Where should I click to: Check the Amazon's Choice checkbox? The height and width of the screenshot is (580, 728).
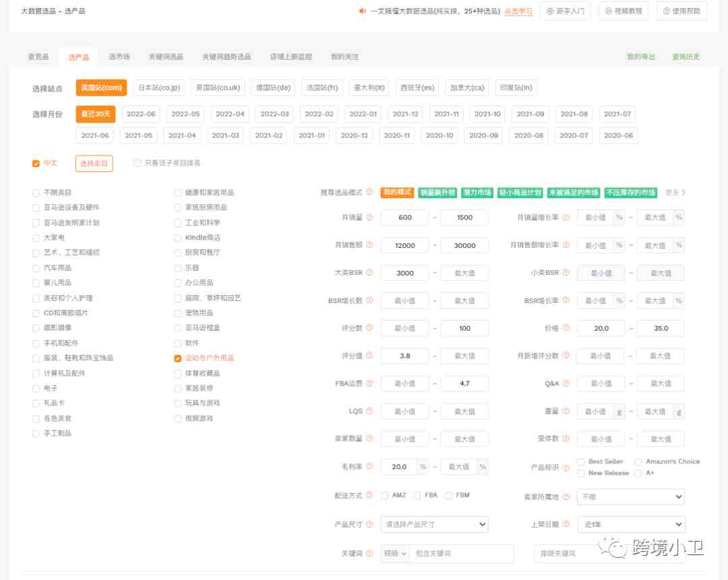(x=638, y=461)
